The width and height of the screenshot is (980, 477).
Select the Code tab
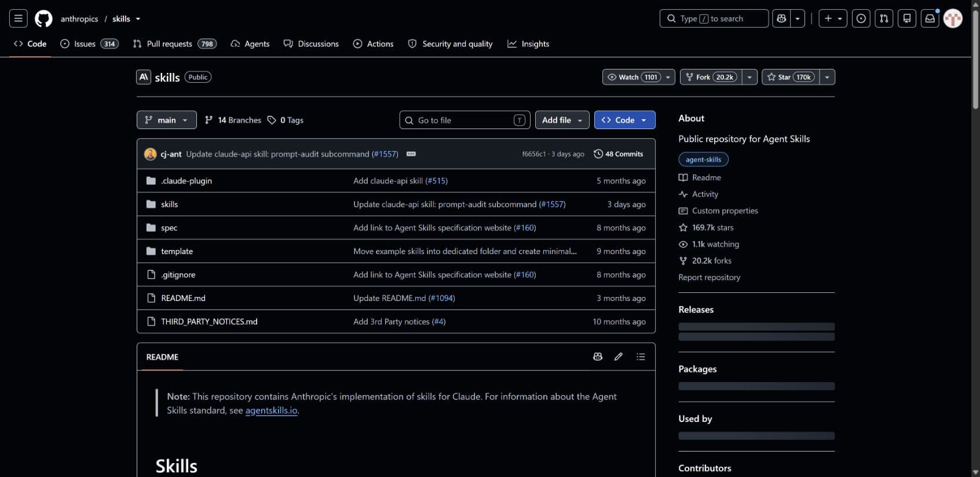(30, 44)
